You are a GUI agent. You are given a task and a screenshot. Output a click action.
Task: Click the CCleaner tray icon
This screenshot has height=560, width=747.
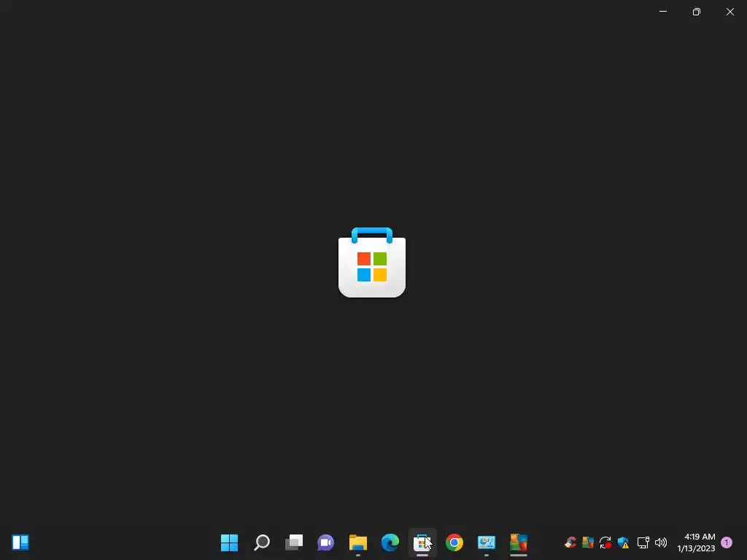coord(570,542)
